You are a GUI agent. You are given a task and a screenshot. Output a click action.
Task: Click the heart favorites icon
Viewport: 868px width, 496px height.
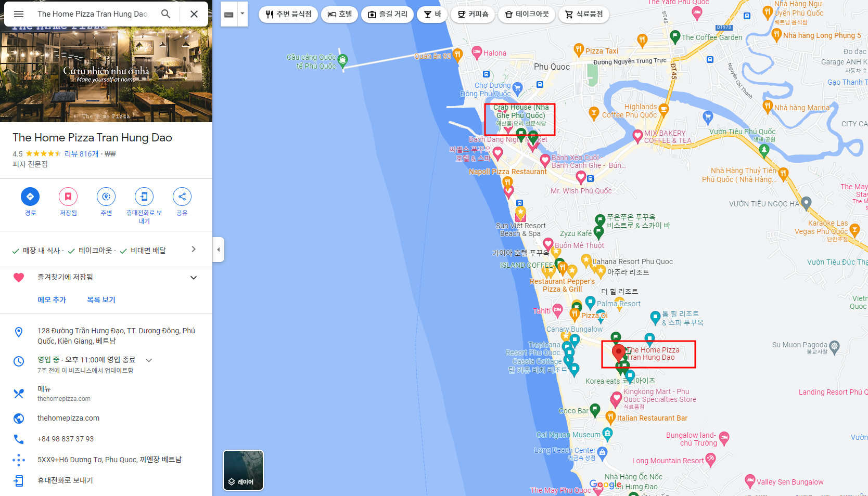pyautogui.click(x=19, y=278)
